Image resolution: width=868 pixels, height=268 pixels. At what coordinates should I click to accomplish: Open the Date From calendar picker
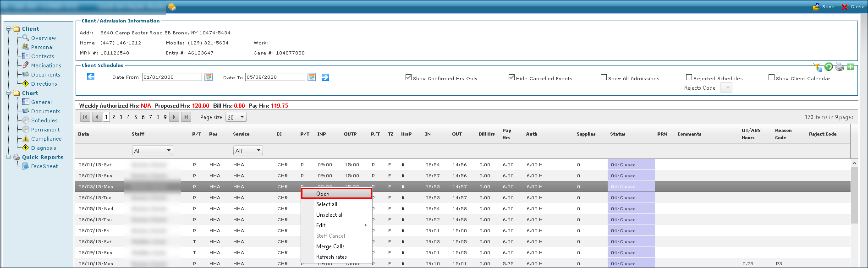coord(209,77)
